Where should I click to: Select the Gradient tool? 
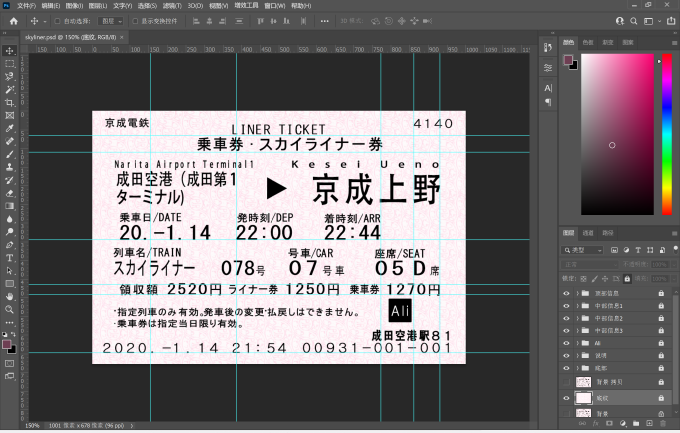9,206
